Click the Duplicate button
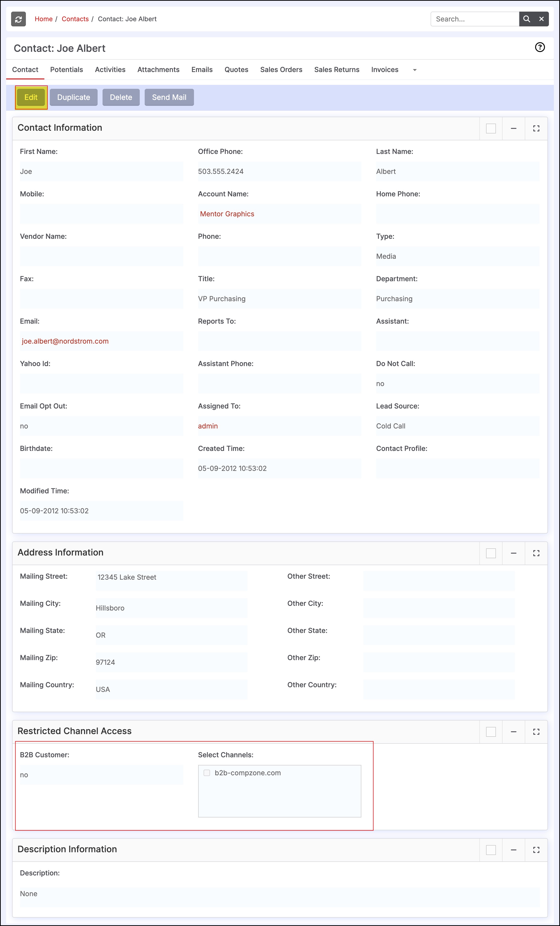This screenshot has width=560, height=926. (74, 97)
